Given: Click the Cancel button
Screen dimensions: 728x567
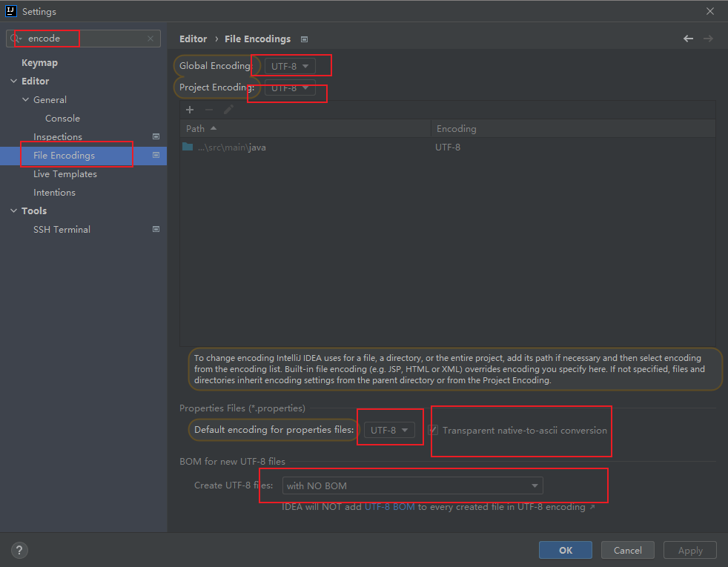Looking at the screenshot, I should 628,550.
